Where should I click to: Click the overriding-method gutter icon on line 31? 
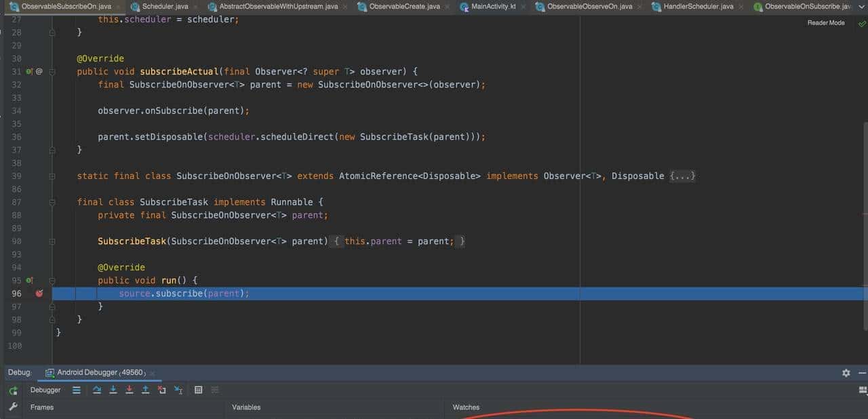(x=29, y=71)
